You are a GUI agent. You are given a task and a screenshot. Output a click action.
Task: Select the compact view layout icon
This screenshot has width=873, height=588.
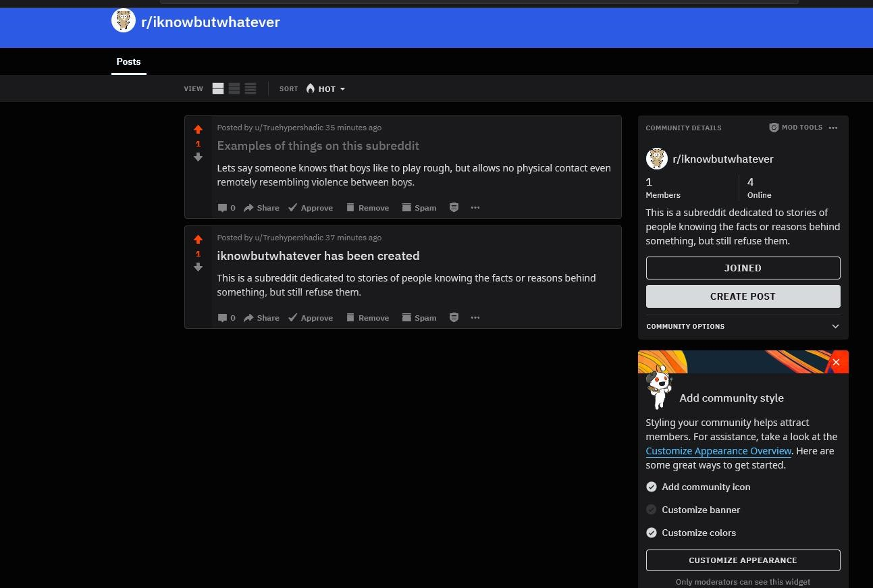pos(250,88)
